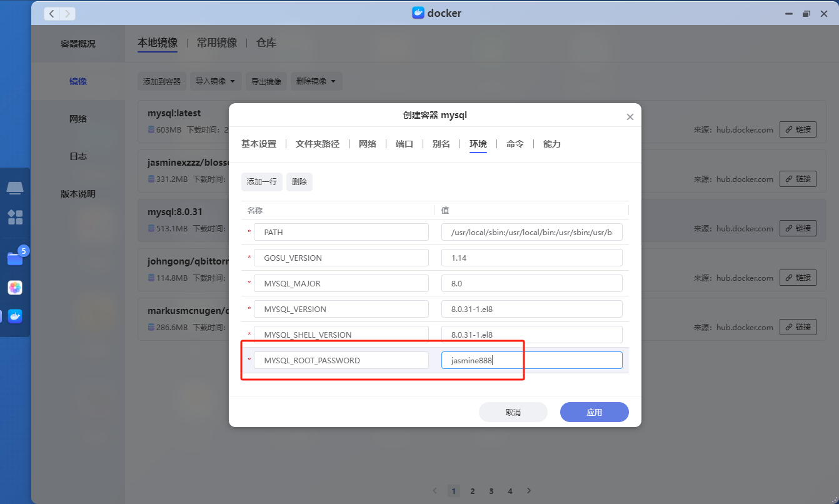Select the mysql:latest image name
839x504 pixels.
point(174,113)
